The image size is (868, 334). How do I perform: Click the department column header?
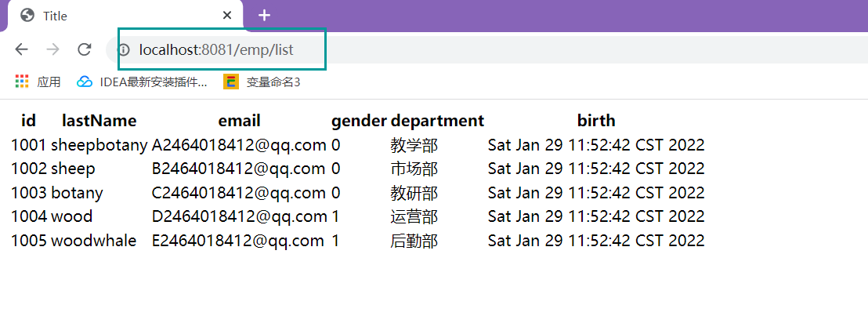pos(437,121)
